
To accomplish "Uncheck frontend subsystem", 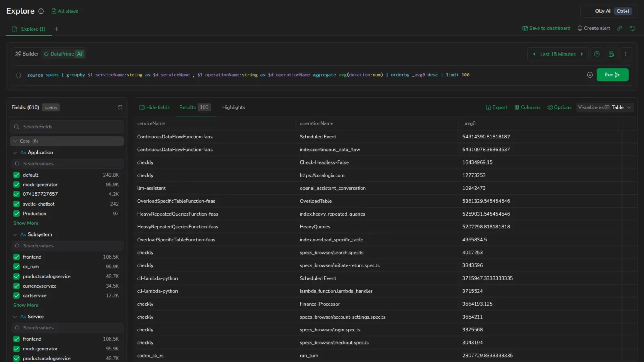I will pos(17,257).
